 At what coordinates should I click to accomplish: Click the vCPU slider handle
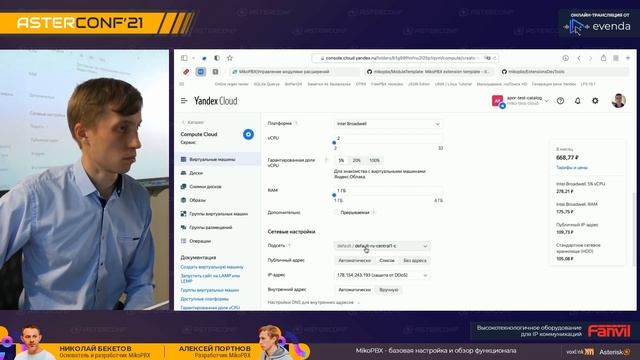tap(334, 143)
